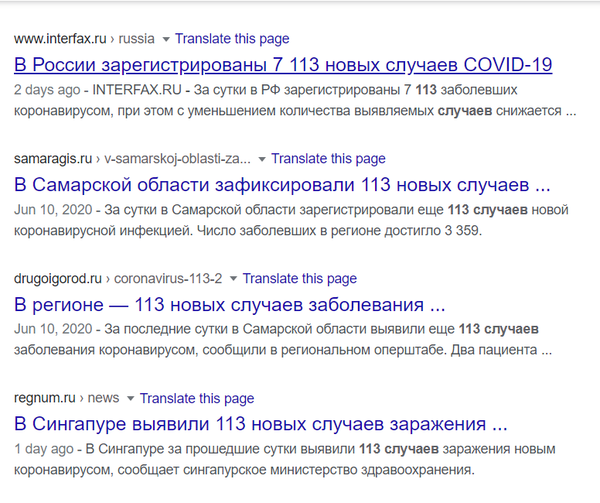Expand the dropdown arrow next to drugoigorod.ru
This screenshot has width=600, height=503.
click(x=233, y=278)
